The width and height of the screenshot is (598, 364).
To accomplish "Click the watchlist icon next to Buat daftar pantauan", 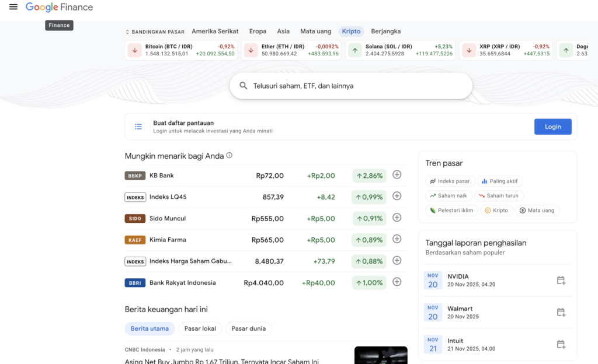I will click(x=138, y=126).
